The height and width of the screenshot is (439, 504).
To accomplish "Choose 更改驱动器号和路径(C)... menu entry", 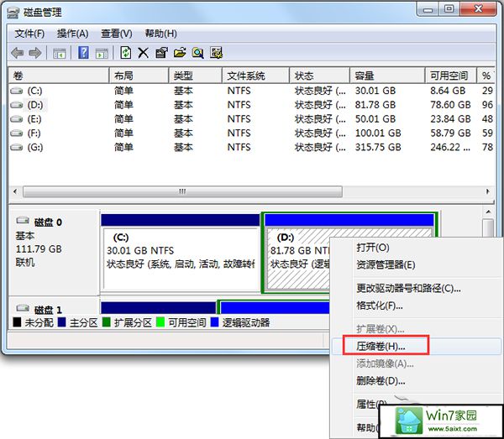I will click(408, 289).
